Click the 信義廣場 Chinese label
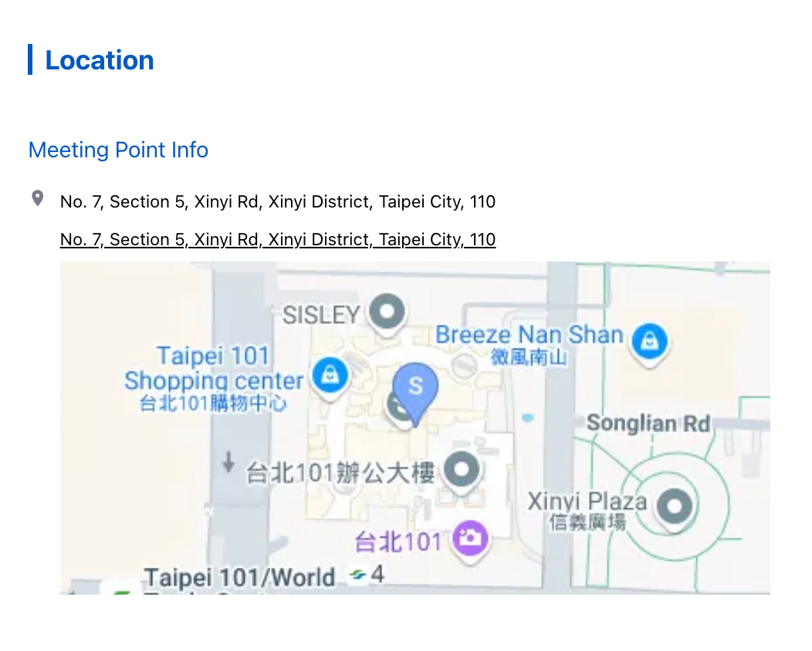The image size is (812, 651). click(587, 522)
